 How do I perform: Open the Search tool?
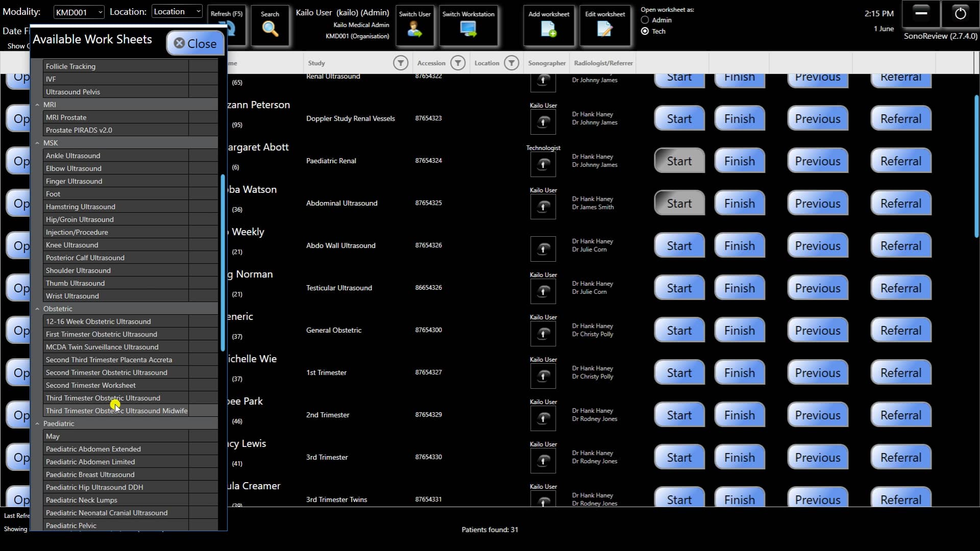(270, 26)
